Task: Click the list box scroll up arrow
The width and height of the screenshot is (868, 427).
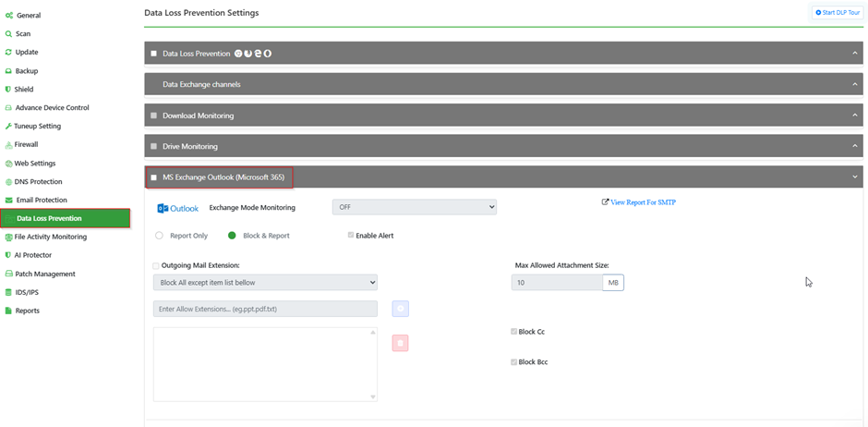Action: (372, 332)
